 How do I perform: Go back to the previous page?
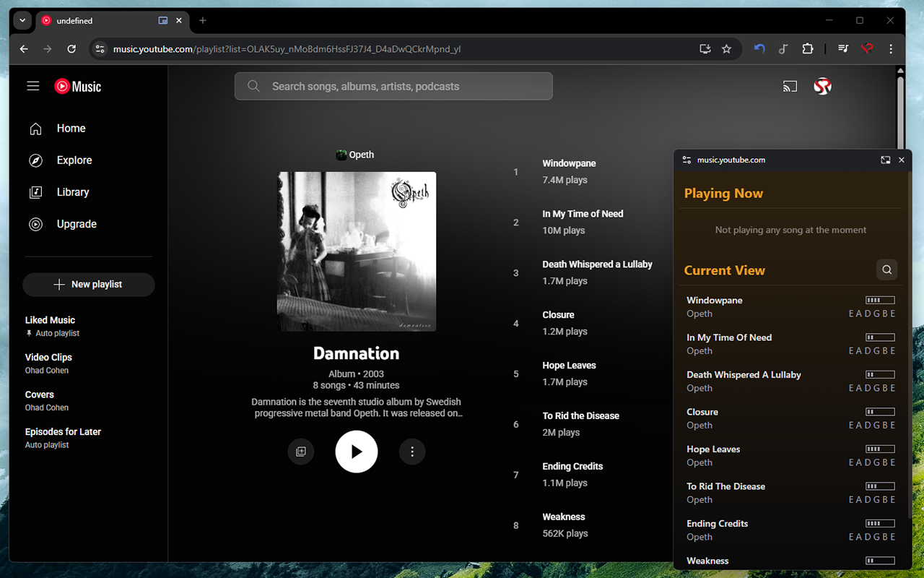[24, 49]
